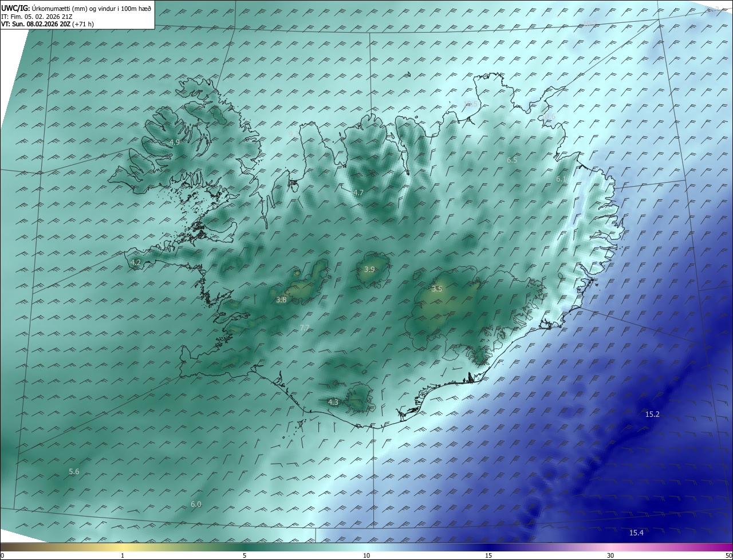
Task: Click the colour scale tick label 10
Action: point(366,555)
